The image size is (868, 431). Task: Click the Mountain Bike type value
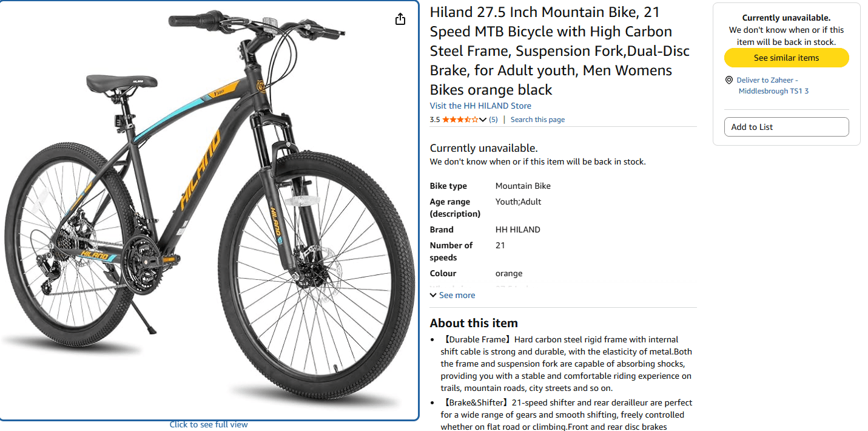(523, 186)
